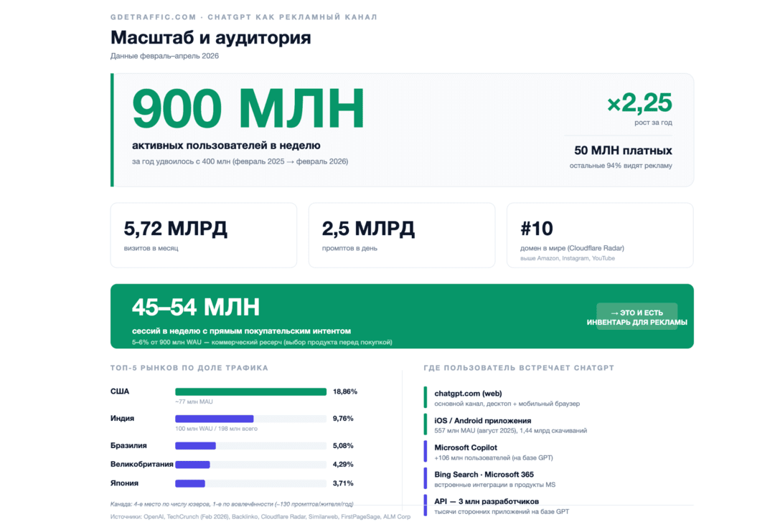775x532 pixels.
Task: Click the "Бразилия" row label
Action: [x=128, y=445]
